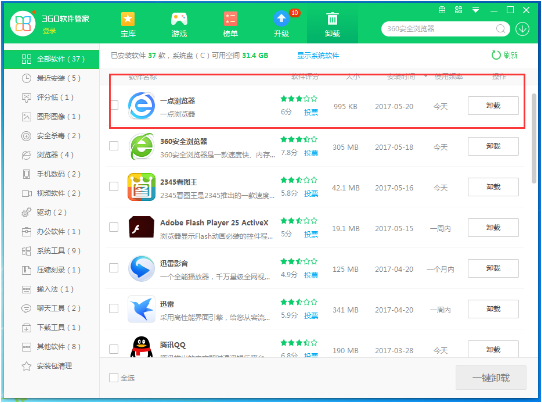The width and height of the screenshot is (542, 403).
Task: Enable the 全选 select-all checkbox
Action: 114,377
